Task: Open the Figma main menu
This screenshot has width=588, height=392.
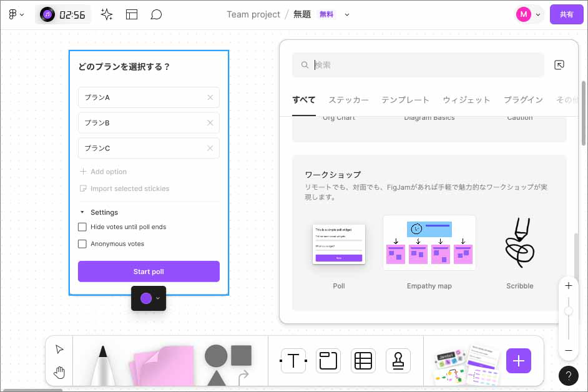Action: click(x=14, y=14)
